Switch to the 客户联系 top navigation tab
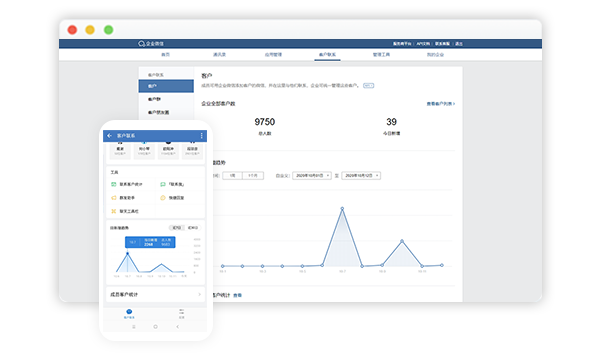Image resolution: width=600 pixels, height=360 pixels. [x=327, y=55]
